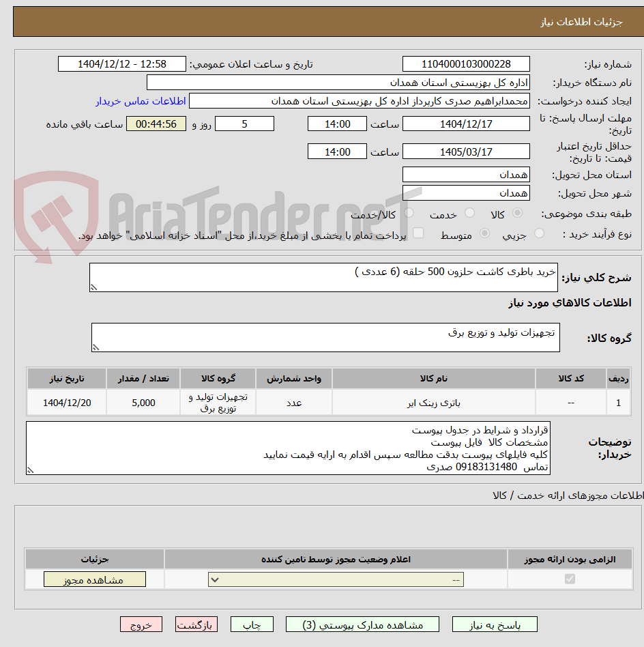
Task: Click the need date cell 1404/12/20
Action: 67,403
